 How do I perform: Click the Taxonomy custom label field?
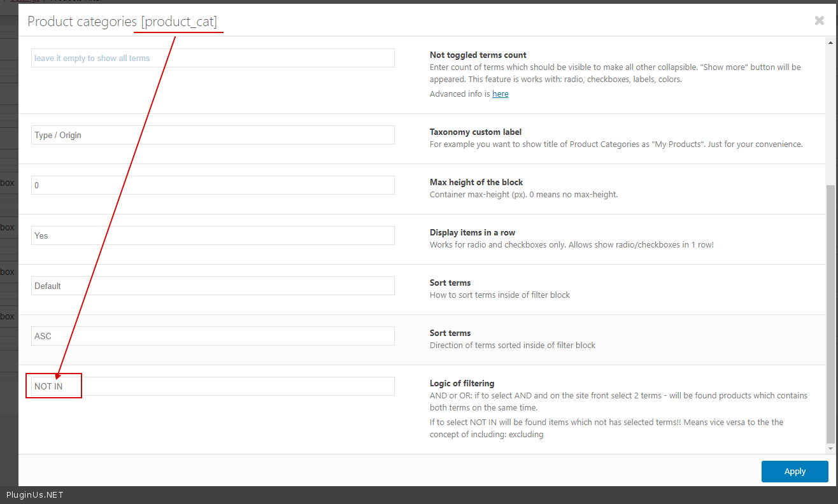pyautogui.click(x=213, y=135)
